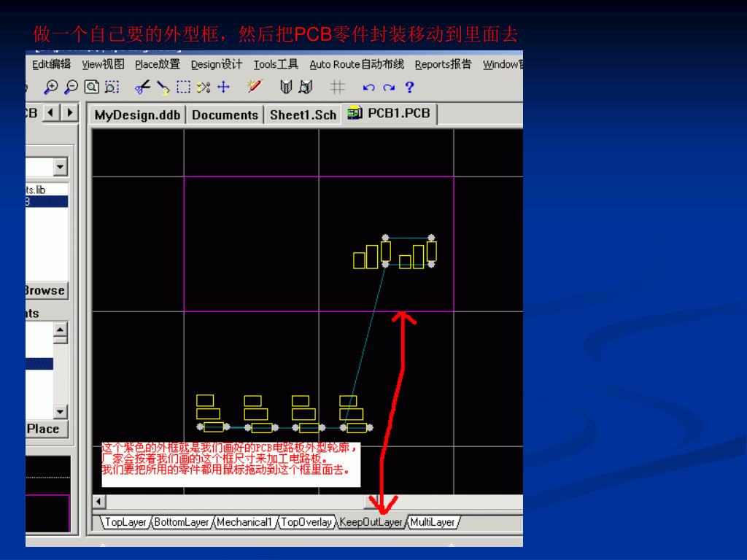The image size is (747, 560).
Task: Open the Place放置 menu
Action: (x=158, y=64)
